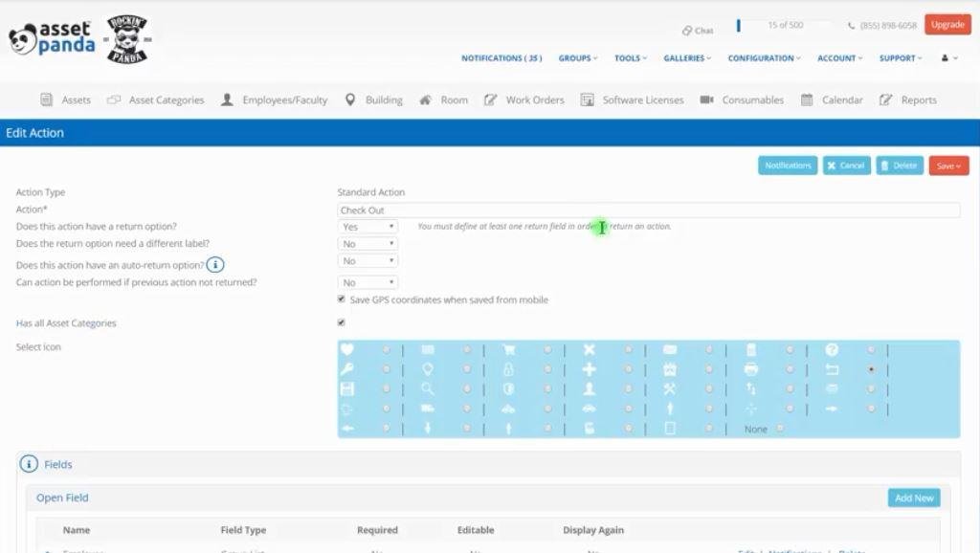Open the different return label dropdown
This screenshot has height=553, width=980.
click(367, 244)
